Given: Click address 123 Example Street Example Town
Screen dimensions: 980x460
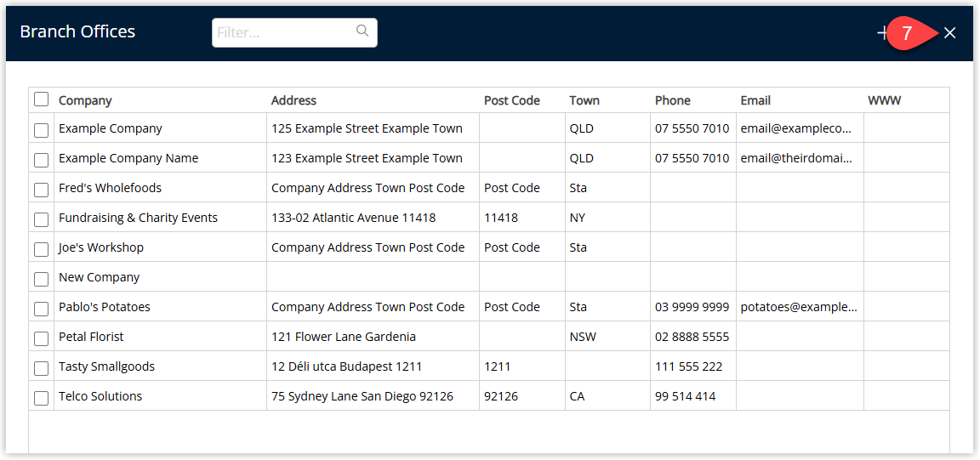Looking at the screenshot, I should [367, 158].
